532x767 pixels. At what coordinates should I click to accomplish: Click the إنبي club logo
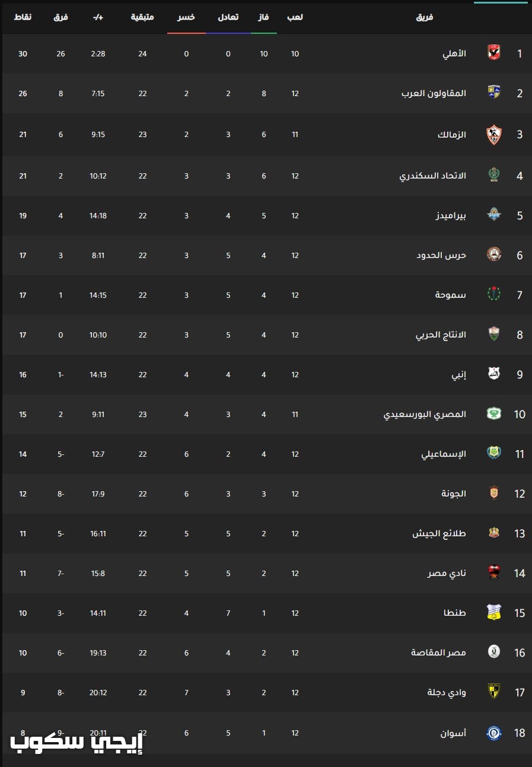[493, 374]
